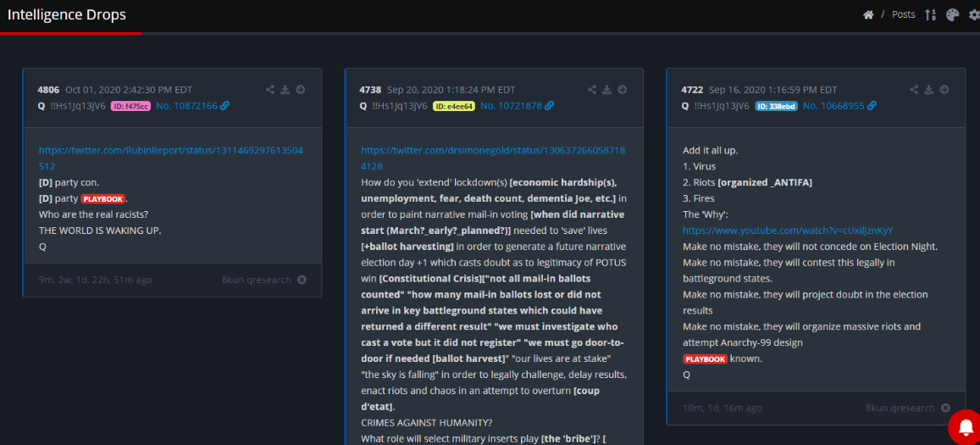Go to post 4806 arrow icon
Screen dimensions: 980x445
(x=301, y=90)
